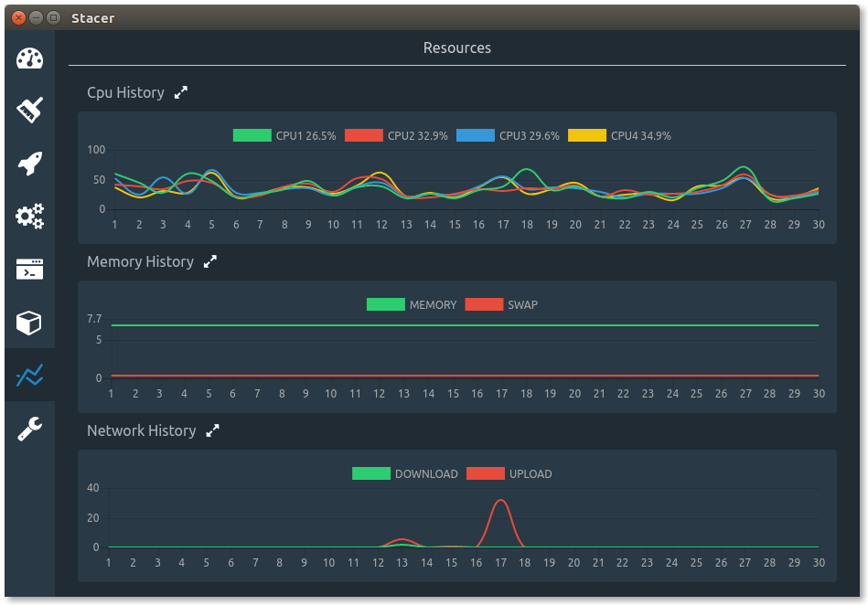Expand the Network History chart
The image size is (868, 605).
[x=212, y=430]
